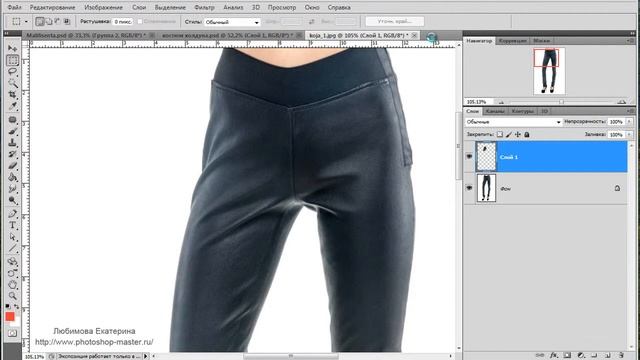Click the Растушевка feather input field
This screenshot has width=640, height=360.
(122, 22)
